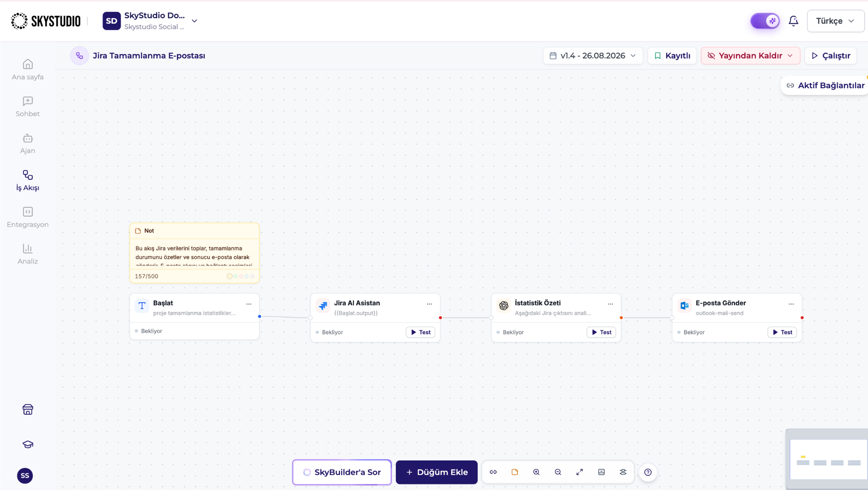The image size is (868, 490).
Task: Ask SkyBuilder with SkyBuilder'a Sor
Action: coord(342,472)
